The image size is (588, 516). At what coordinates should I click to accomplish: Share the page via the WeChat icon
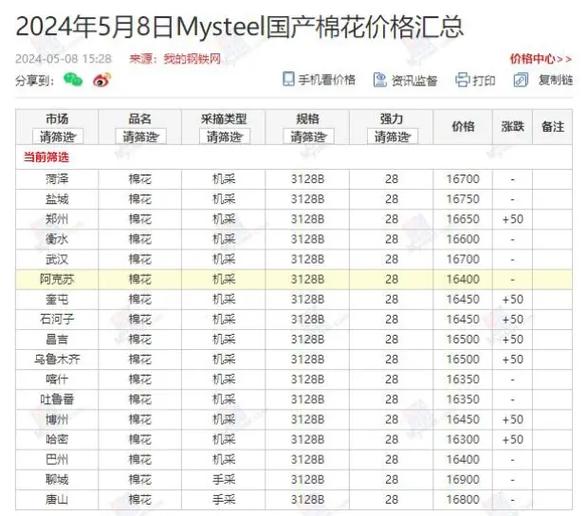73,80
